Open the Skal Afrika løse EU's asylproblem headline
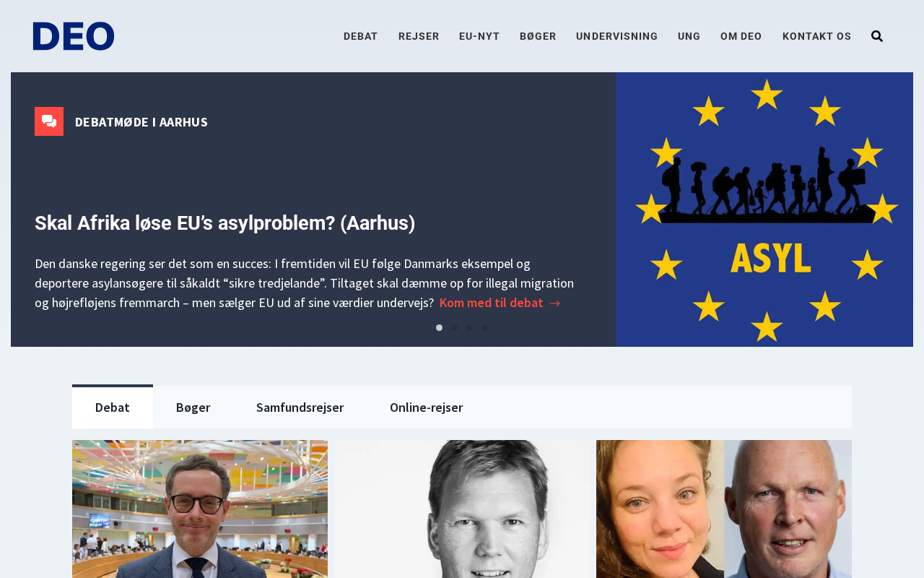924x578 pixels. (225, 223)
